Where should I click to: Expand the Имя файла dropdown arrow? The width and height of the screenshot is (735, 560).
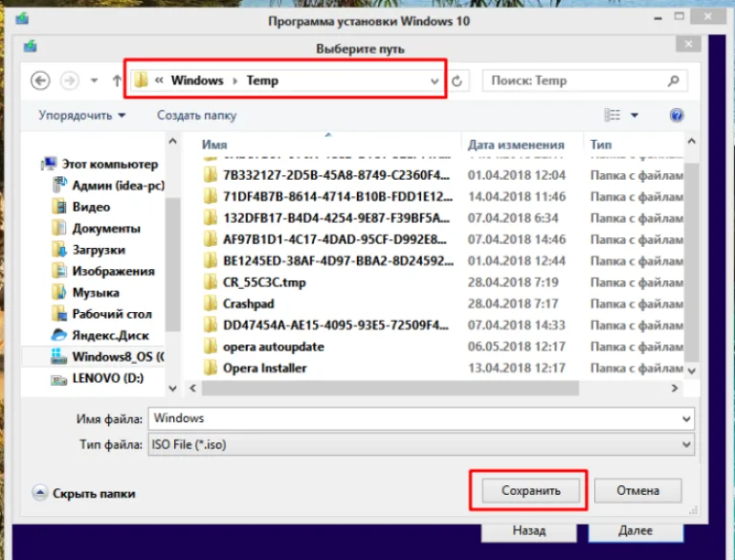pyautogui.click(x=686, y=419)
